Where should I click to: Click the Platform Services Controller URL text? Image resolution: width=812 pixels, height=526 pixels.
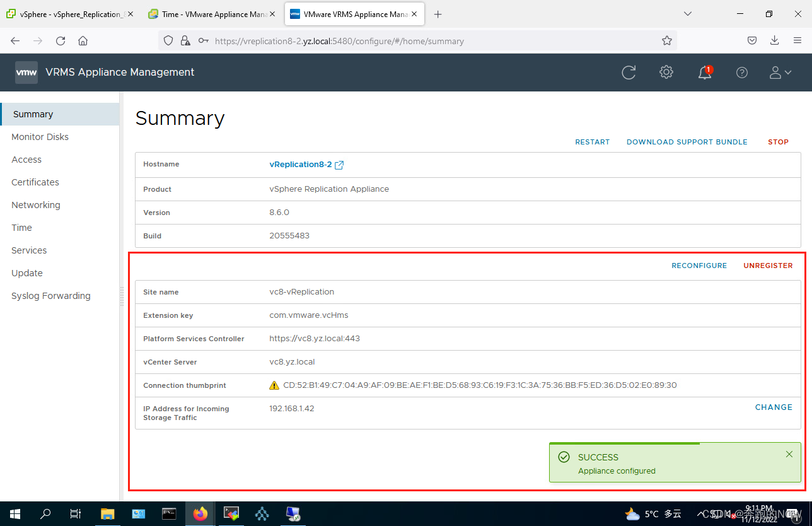315,339
